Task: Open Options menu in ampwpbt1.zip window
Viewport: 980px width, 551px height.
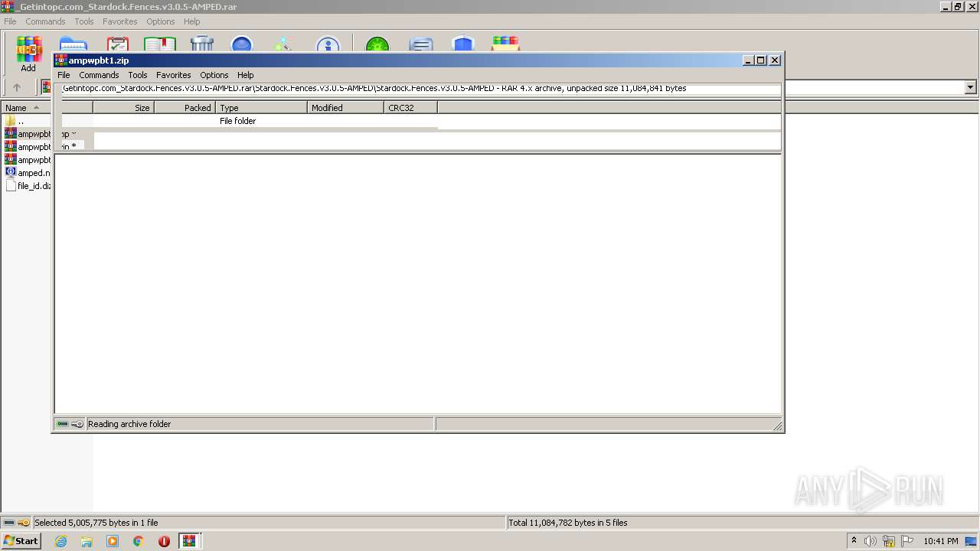Action: [214, 75]
